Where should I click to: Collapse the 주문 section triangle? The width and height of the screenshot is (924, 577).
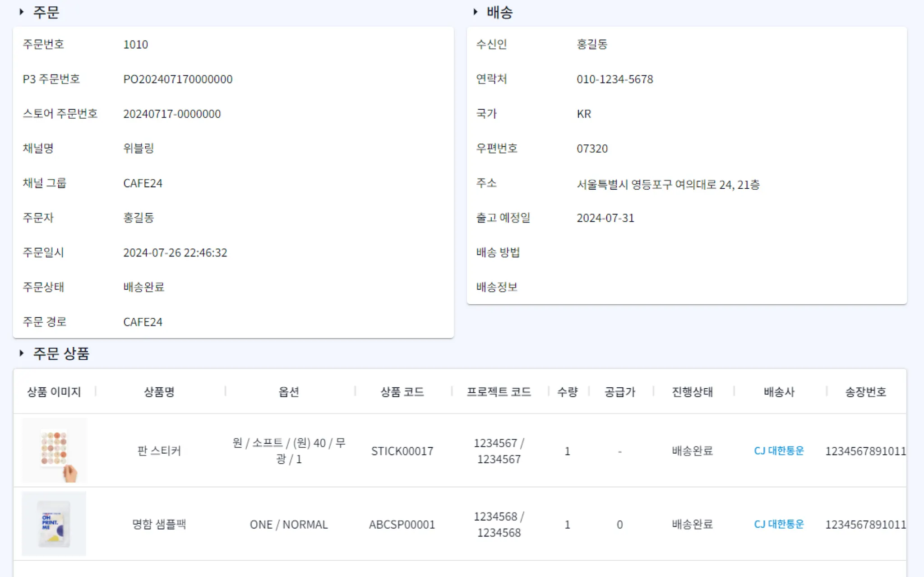click(x=21, y=12)
